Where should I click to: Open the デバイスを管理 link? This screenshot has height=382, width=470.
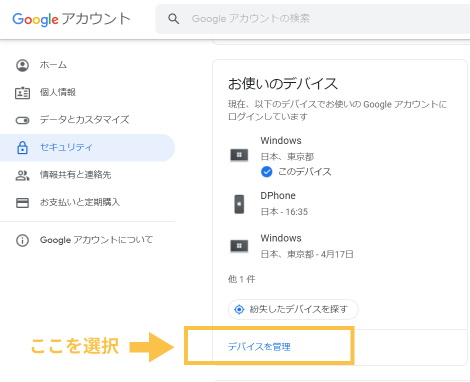click(259, 347)
